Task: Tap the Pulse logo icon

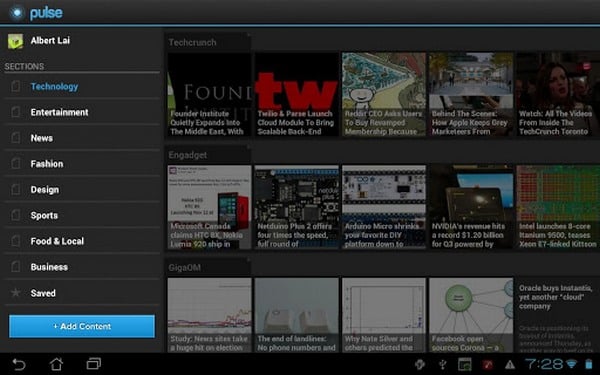Action: [16, 13]
